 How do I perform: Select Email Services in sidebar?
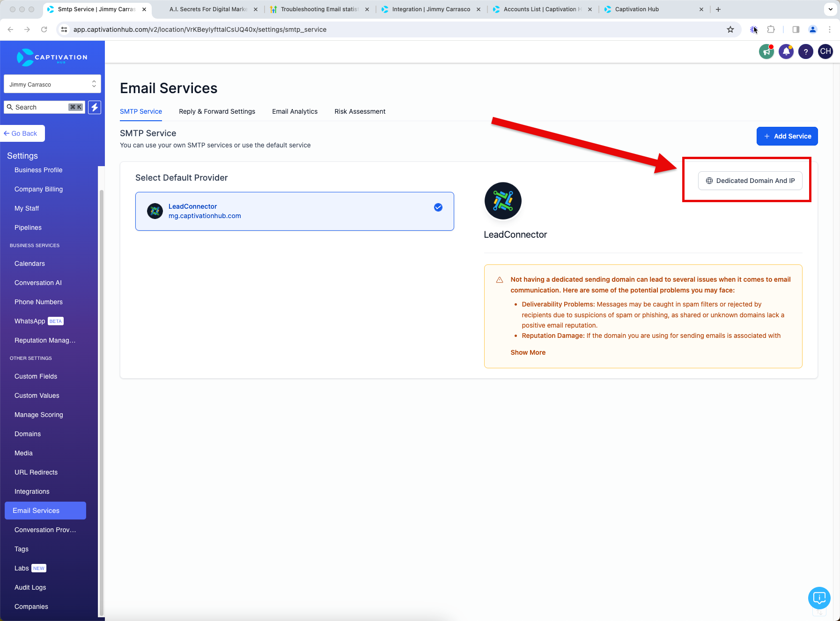click(x=45, y=511)
